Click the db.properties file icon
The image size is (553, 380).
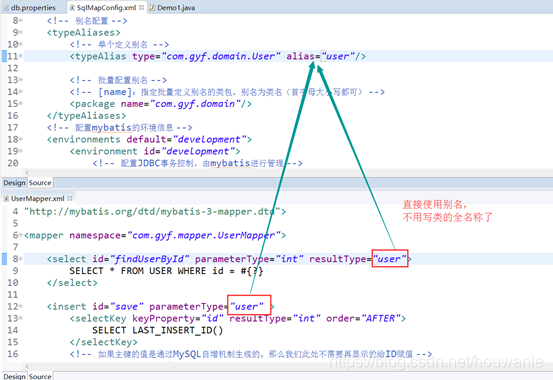point(6,7)
